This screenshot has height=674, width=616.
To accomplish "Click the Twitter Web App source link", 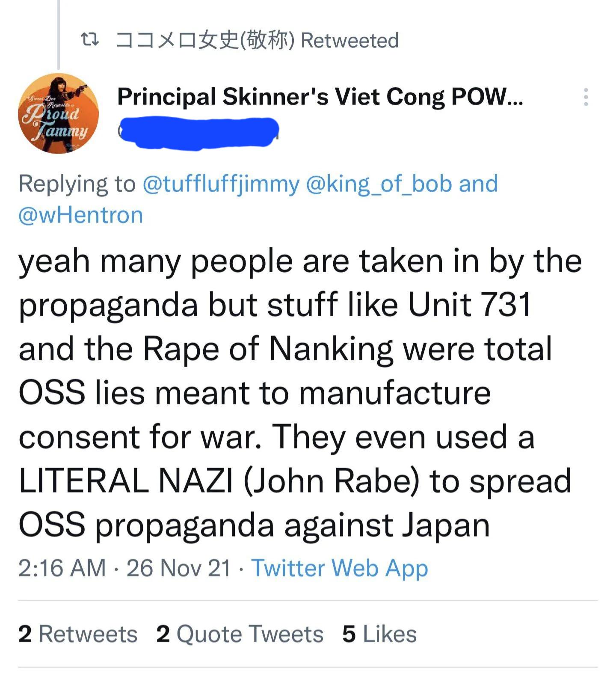I will point(339,568).
